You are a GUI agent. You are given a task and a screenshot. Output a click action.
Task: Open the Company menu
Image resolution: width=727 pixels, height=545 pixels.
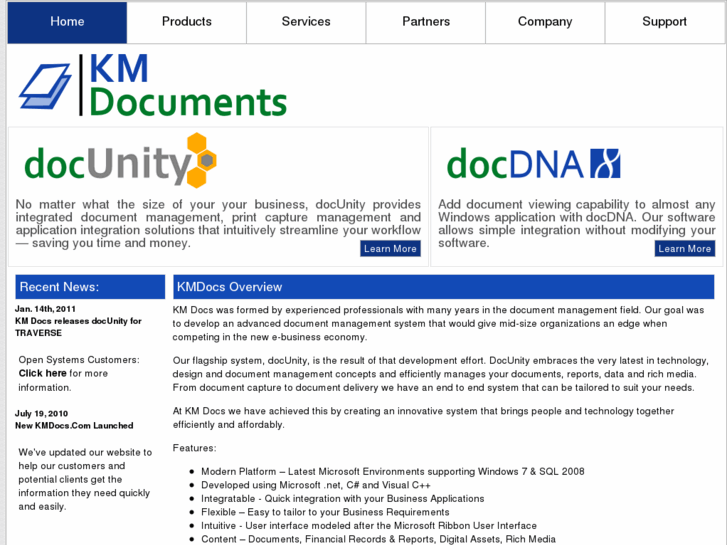point(545,22)
